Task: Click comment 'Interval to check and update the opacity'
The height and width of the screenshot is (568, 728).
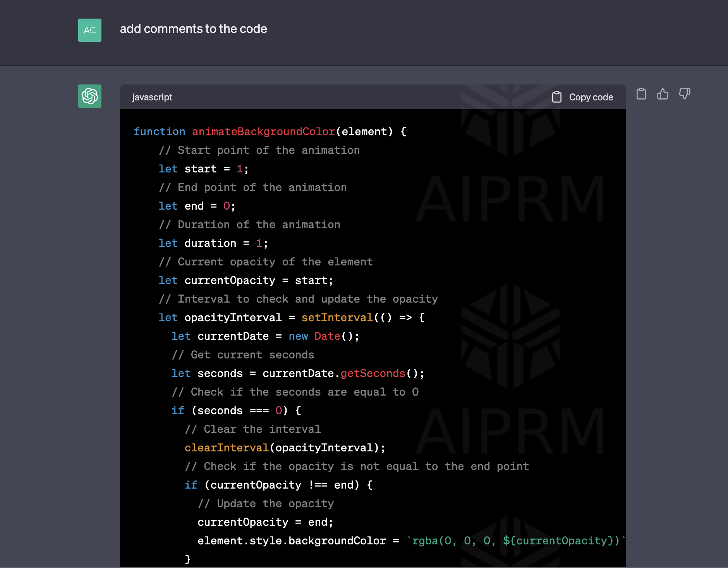Action: pyautogui.click(x=299, y=299)
